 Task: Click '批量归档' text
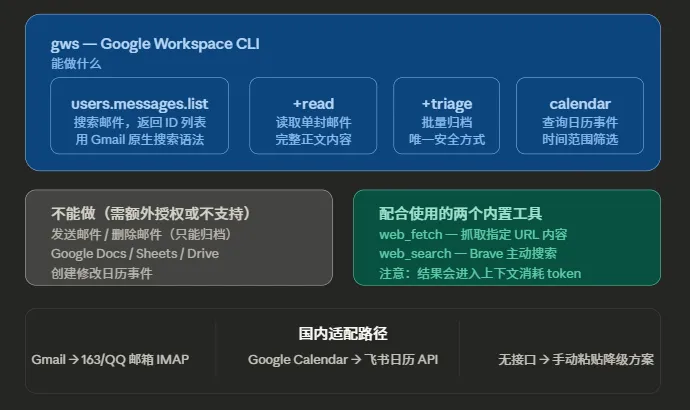tap(447, 122)
